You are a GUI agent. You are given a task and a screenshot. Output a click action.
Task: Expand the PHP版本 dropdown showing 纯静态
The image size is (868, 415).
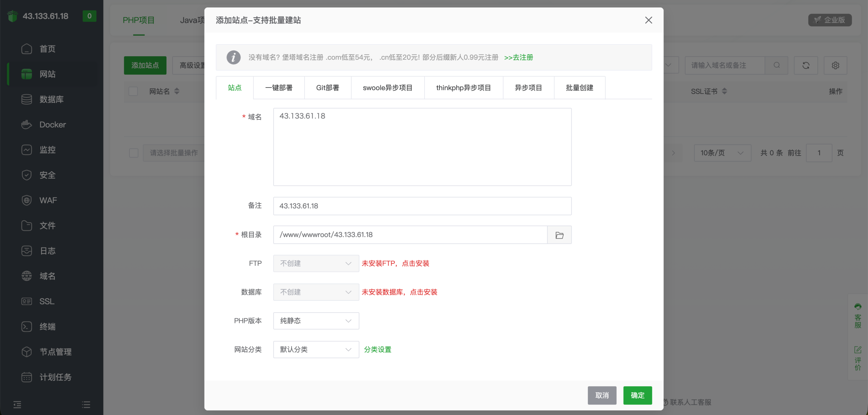pyautogui.click(x=316, y=321)
